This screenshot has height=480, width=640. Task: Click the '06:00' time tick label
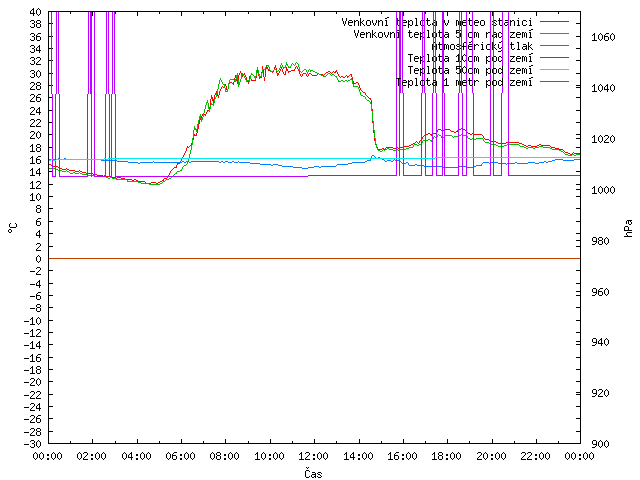180,456
